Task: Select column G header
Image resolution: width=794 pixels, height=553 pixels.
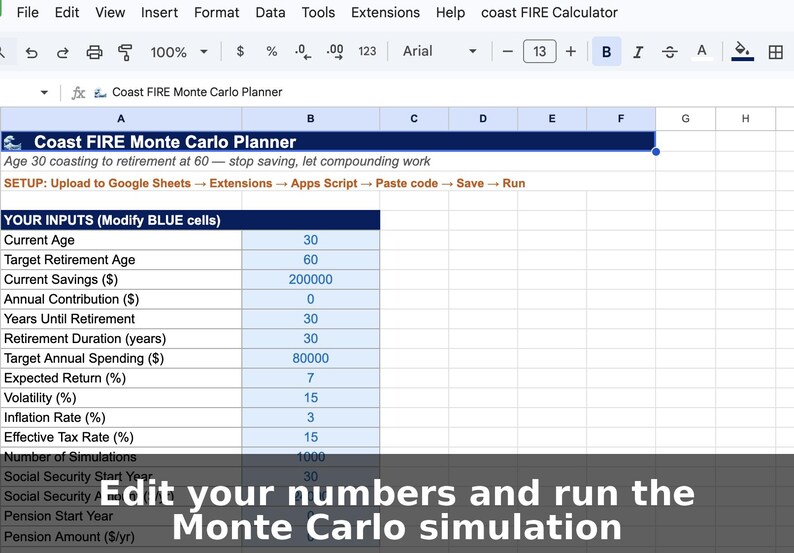Action: (x=685, y=118)
